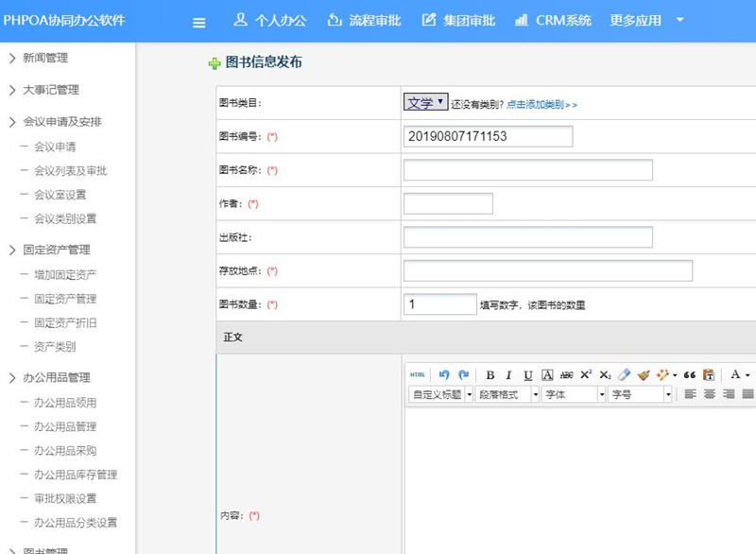Open the 文学 book category dropdown
This screenshot has height=554, width=756.
click(x=423, y=100)
